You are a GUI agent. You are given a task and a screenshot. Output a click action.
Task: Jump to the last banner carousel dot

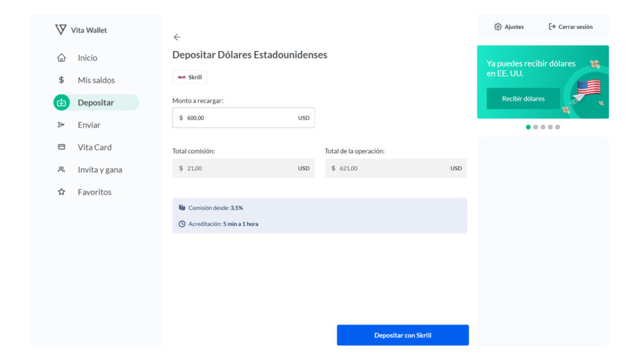[x=557, y=127]
